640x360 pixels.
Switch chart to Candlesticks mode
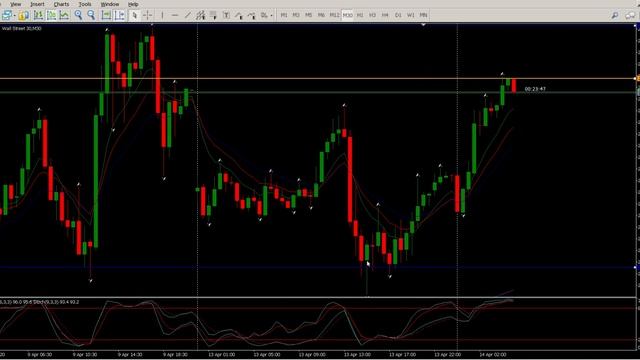click(x=51, y=16)
